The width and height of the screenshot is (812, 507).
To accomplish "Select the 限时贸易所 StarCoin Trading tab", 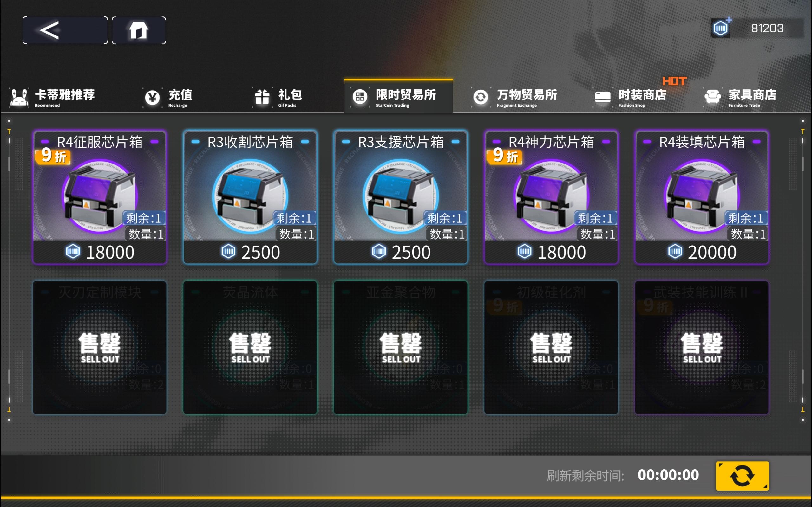I will 399,97.
